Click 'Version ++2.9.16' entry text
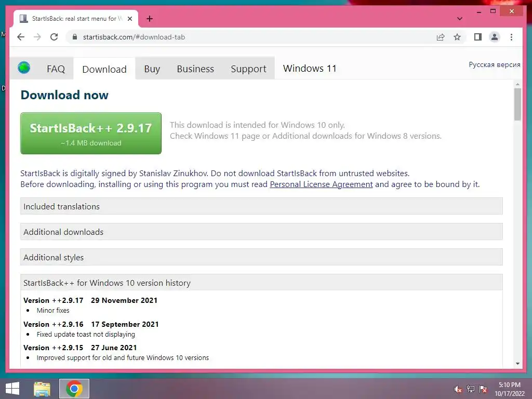Image resolution: width=532 pixels, height=399 pixels. 54,324
